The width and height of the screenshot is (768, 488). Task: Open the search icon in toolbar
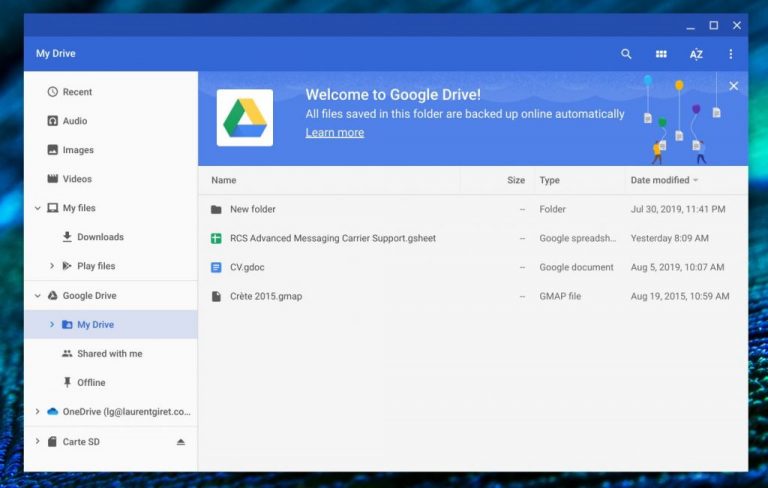click(626, 54)
